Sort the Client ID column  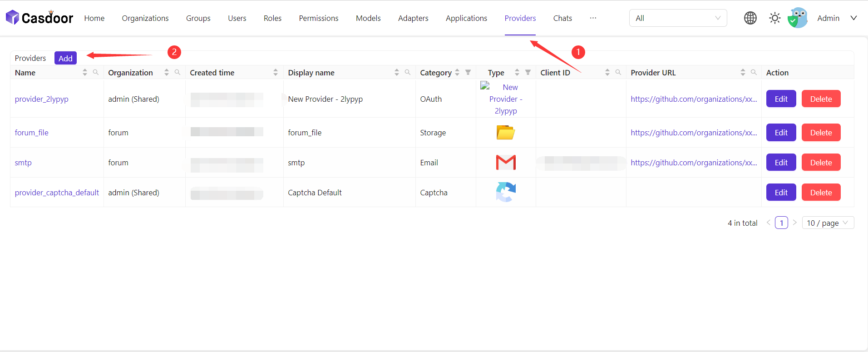coord(607,73)
